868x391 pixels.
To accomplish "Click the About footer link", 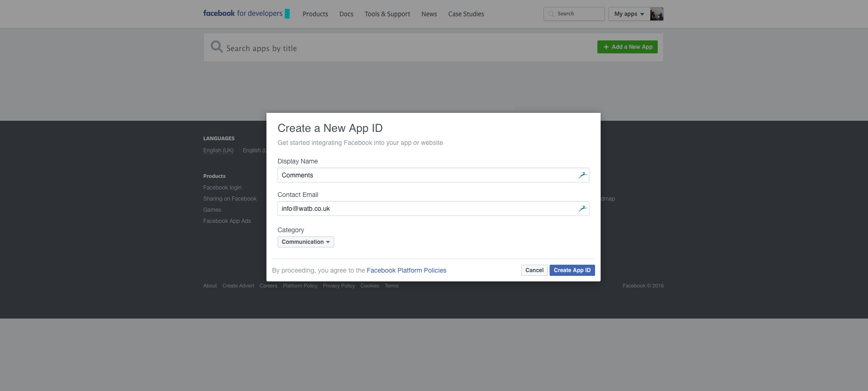I will (x=210, y=286).
